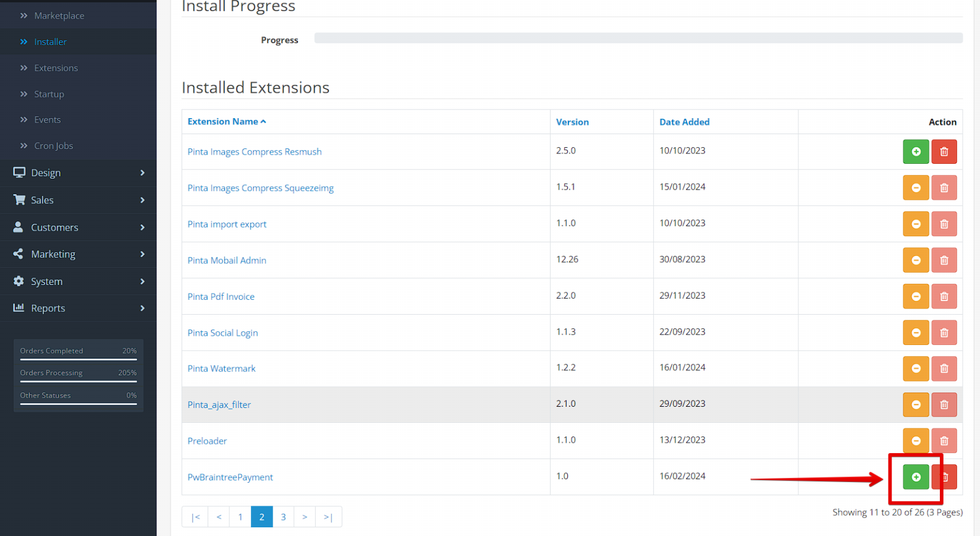Expand System menu chevron
Screen dimensions: 980x536
[x=143, y=281]
